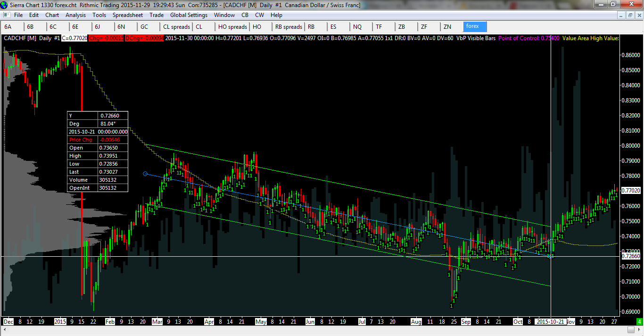Open the Chart menu
Screen dimensions: 644x336
tap(52, 15)
